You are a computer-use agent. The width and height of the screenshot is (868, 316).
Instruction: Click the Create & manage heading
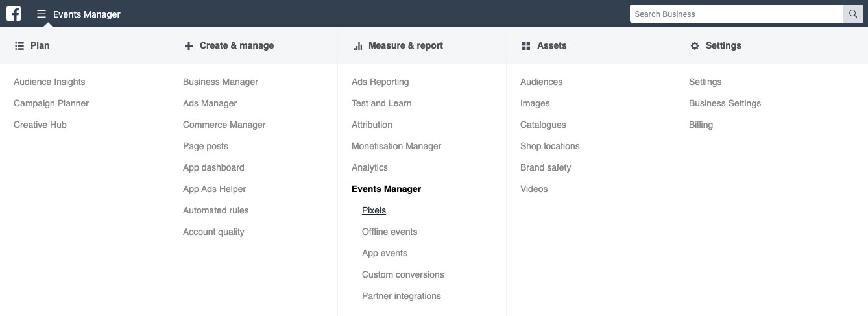pyautogui.click(x=237, y=45)
